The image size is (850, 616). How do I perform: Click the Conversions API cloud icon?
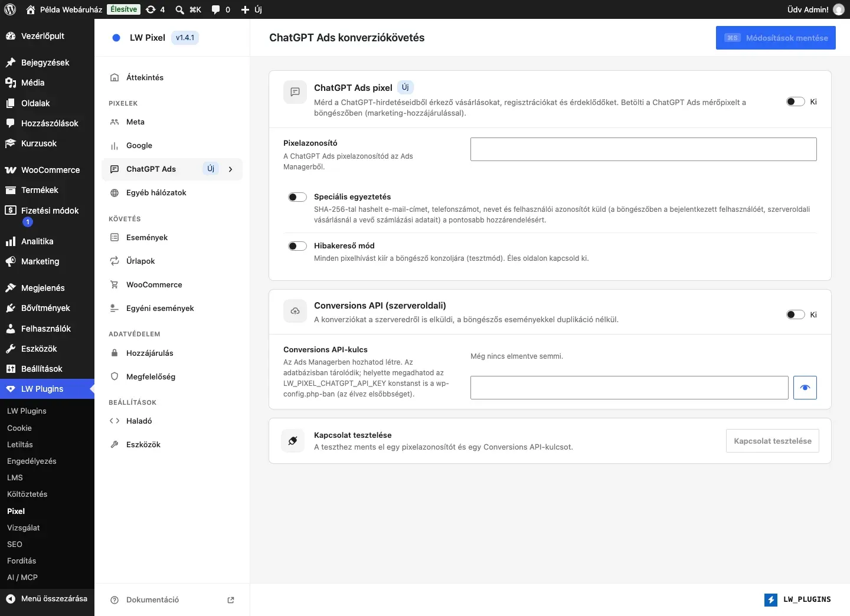(x=295, y=311)
